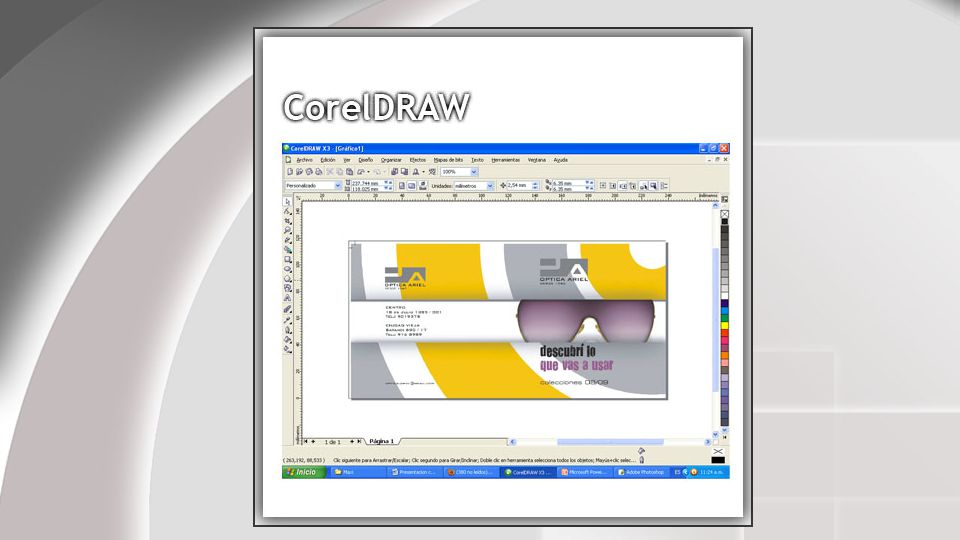Viewport: 960px width, 540px height.
Task: Pick the blue swatch in color palette
Action: point(724,310)
